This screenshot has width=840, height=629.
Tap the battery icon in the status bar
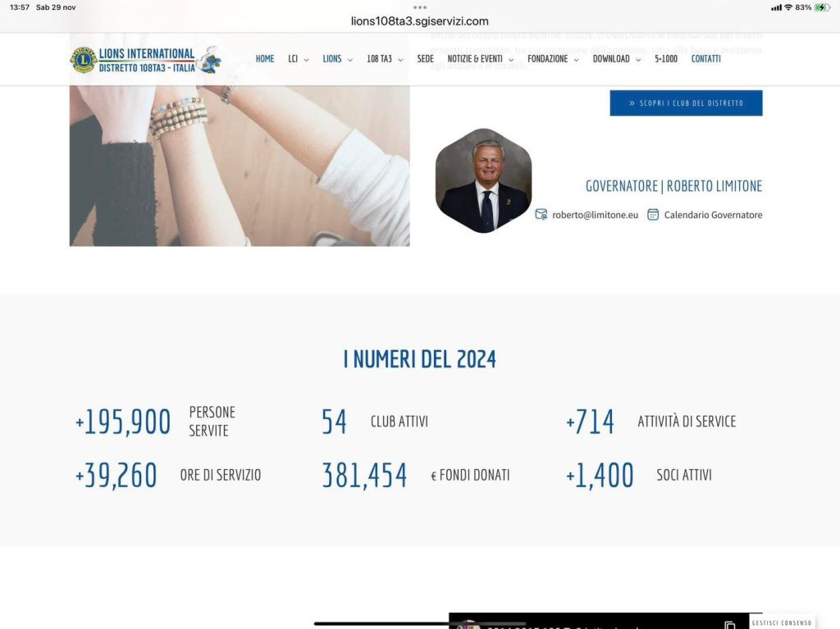pyautogui.click(x=822, y=7)
